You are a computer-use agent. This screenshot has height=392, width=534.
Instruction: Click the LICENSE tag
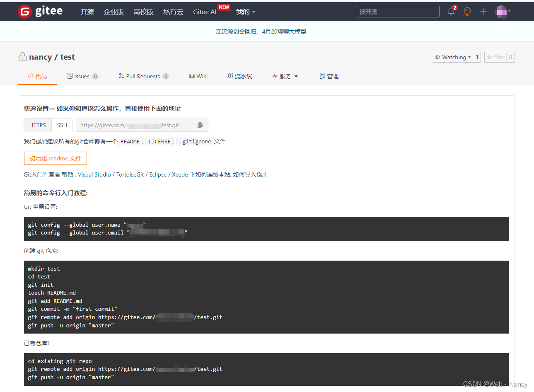159,142
